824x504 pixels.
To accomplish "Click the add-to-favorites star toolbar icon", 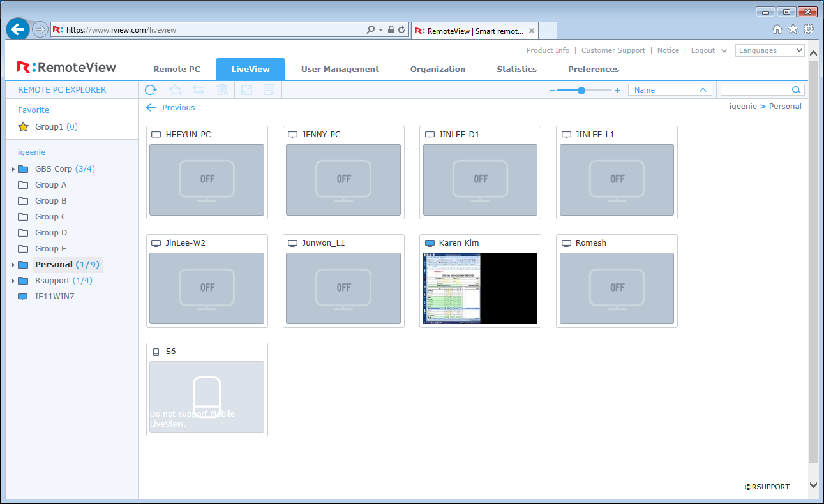I will (176, 90).
